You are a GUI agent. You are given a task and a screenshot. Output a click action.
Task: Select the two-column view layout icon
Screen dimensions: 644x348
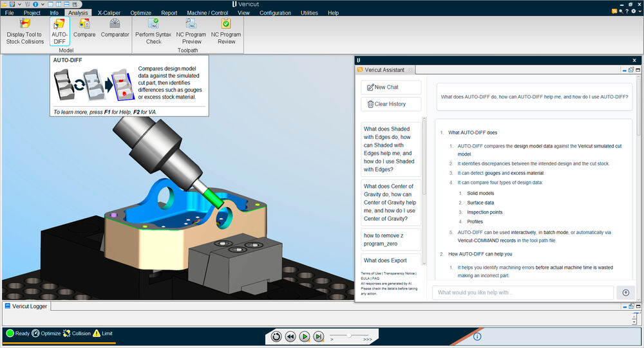pos(59,4)
